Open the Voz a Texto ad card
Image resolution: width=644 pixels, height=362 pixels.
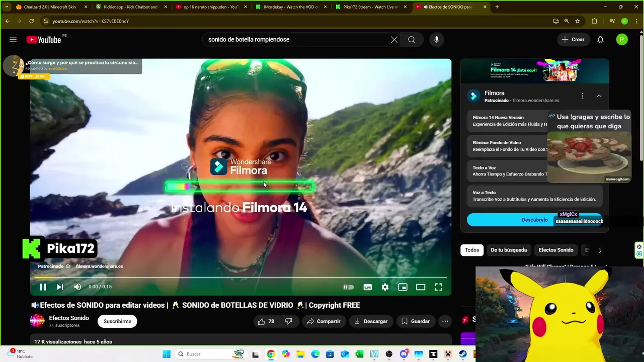tap(534, 196)
